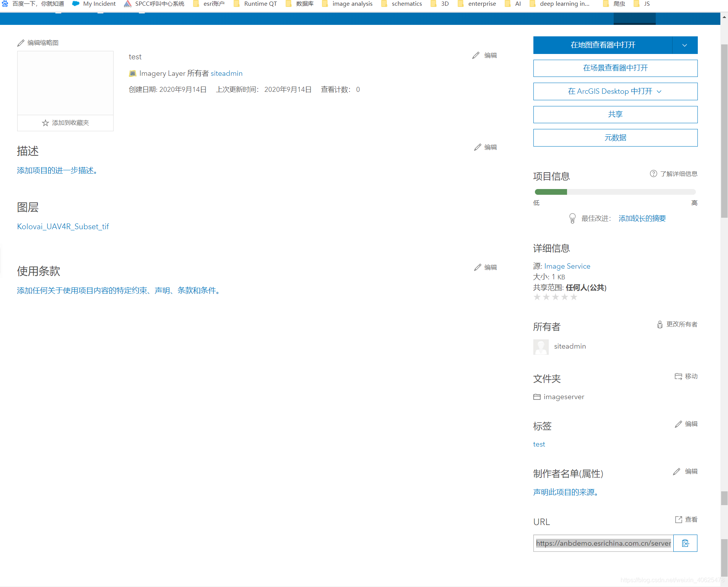Click the pencil edit icon for 使用条款 section
The image size is (728, 587).
tap(478, 267)
